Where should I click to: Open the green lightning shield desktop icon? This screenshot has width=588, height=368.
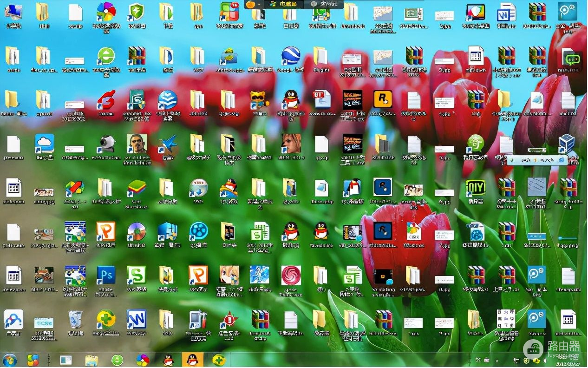(x=137, y=12)
